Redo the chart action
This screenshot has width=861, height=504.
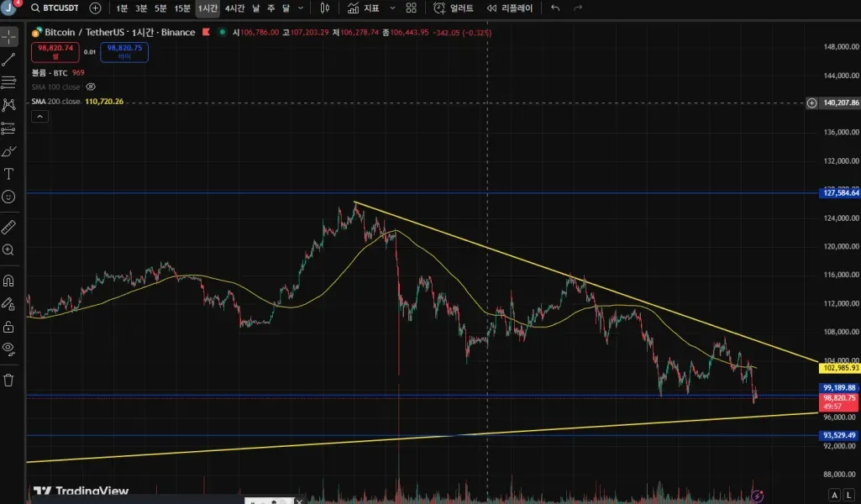pos(578,8)
